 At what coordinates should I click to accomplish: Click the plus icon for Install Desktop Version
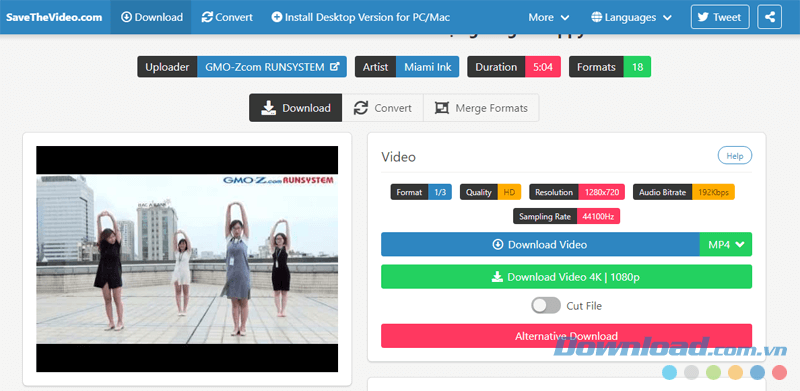[277, 17]
